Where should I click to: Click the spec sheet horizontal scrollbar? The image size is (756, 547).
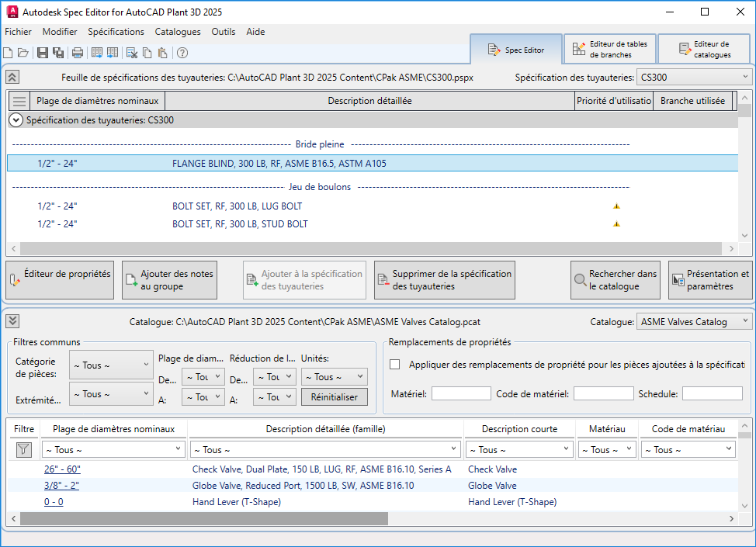(371, 249)
